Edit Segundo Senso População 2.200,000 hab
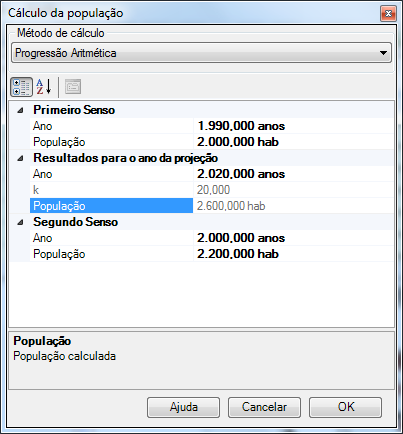The height and width of the screenshot is (434, 403). coord(294,254)
